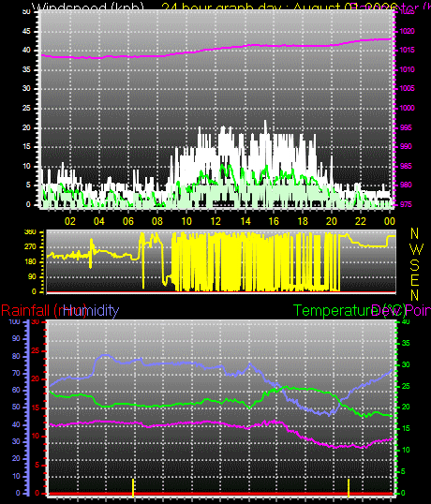Image resolution: width=431 pixels, height=504 pixels.
Task: Select the magenta 1020 pressure axis value
Action: point(408,31)
